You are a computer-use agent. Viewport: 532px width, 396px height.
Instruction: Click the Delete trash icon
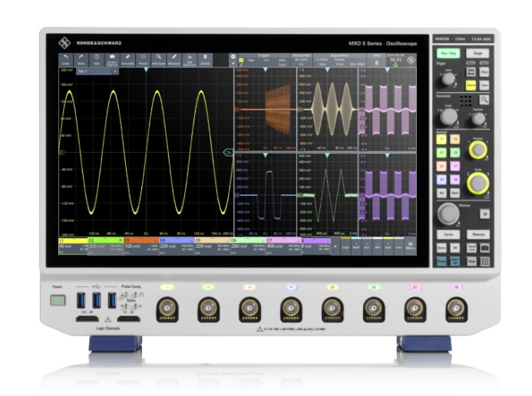(205, 60)
